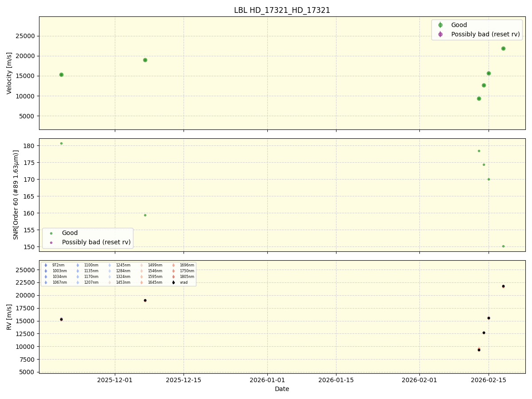Viewport: 532px width, 399px height.
Task: Select the SNR point at 170
Action: [x=489, y=179]
